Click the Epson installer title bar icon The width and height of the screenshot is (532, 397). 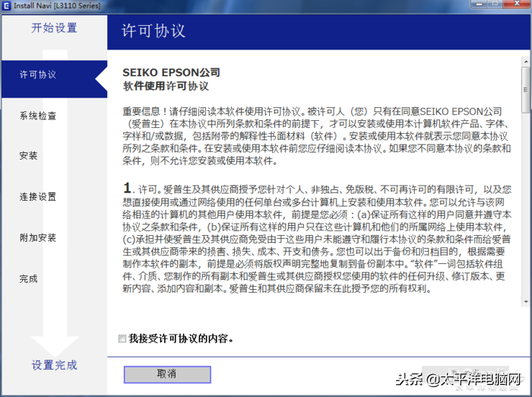(6, 5)
